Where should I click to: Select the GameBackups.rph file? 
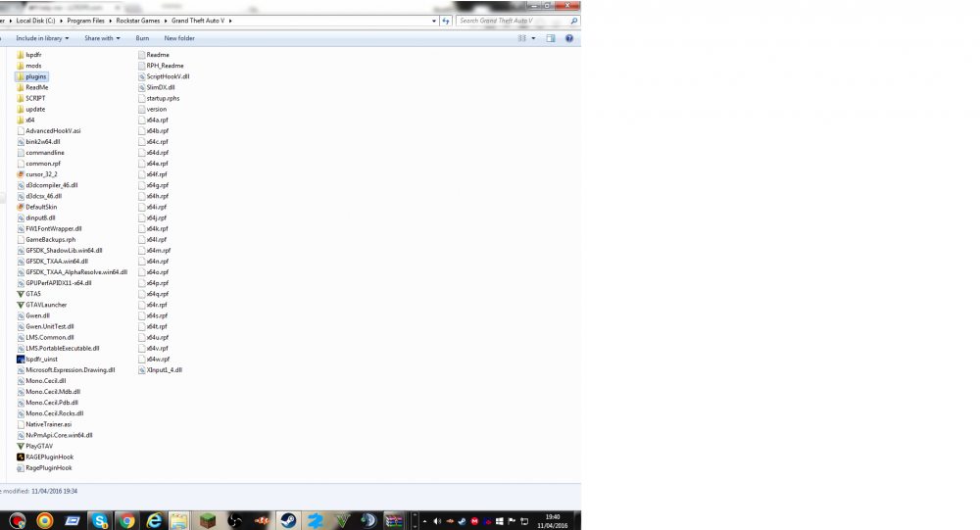[x=46, y=239]
